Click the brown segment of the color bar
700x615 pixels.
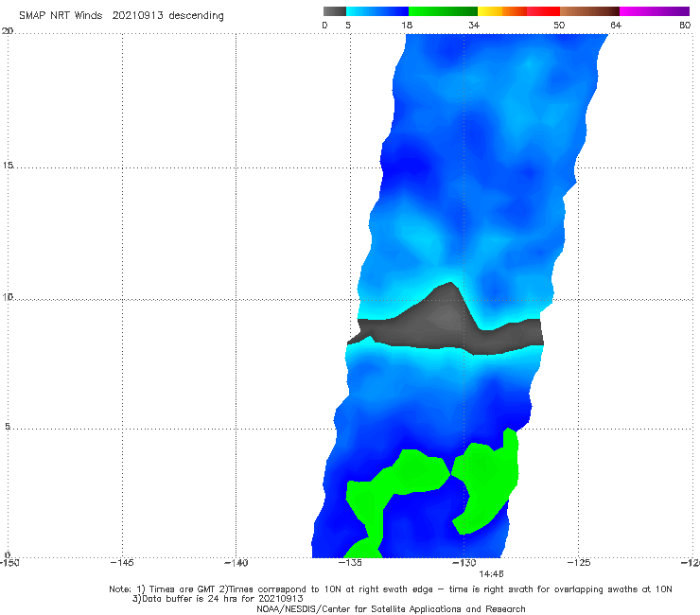point(589,11)
